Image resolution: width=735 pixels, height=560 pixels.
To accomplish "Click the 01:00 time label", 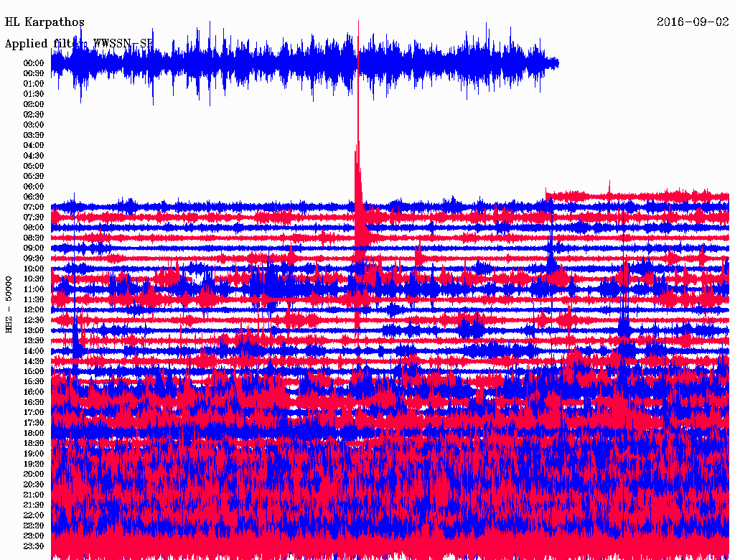I will point(34,83).
